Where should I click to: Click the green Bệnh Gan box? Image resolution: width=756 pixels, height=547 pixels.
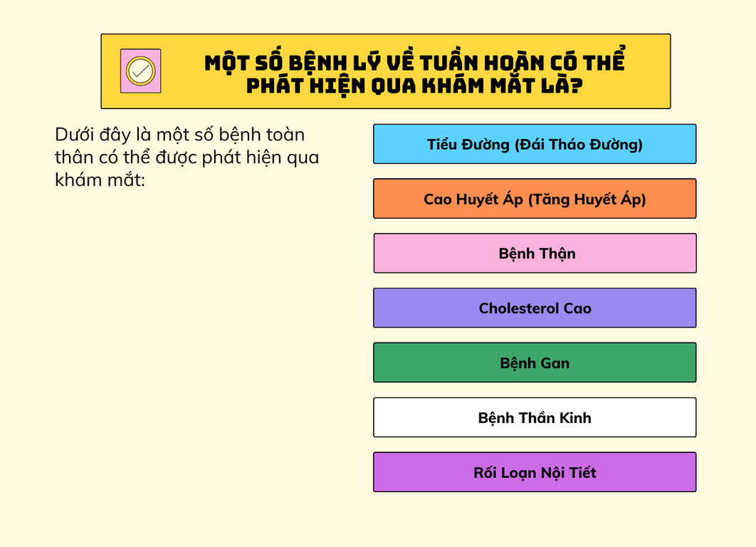tap(535, 363)
